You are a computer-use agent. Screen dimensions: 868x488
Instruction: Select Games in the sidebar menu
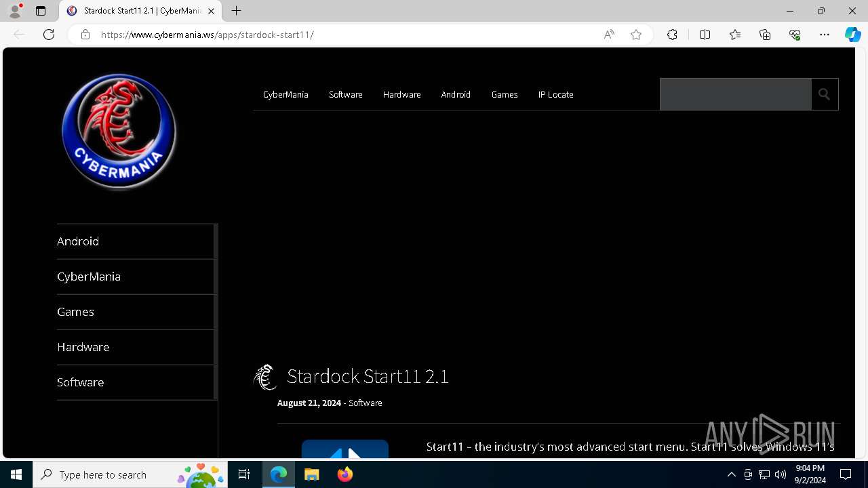click(x=135, y=312)
